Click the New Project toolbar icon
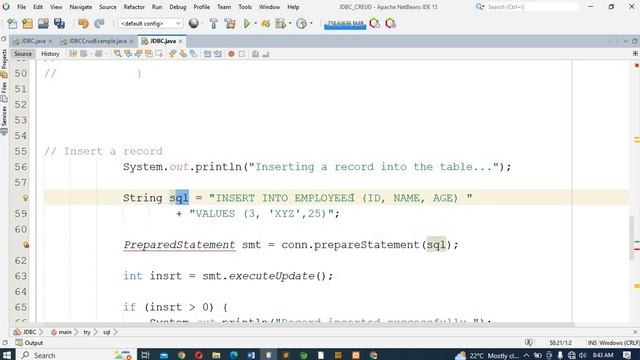This screenshot has height=360, width=640. click(27, 24)
